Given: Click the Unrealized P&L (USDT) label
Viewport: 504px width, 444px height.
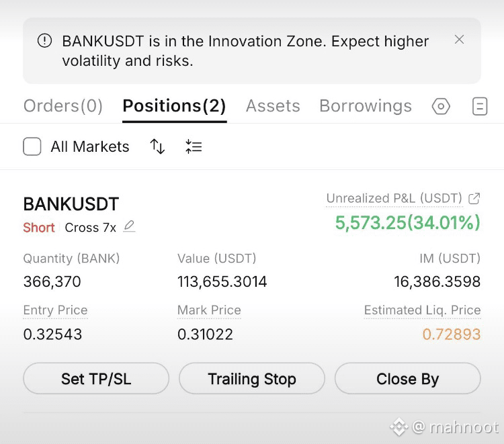Looking at the screenshot, I should pos(394,198).
